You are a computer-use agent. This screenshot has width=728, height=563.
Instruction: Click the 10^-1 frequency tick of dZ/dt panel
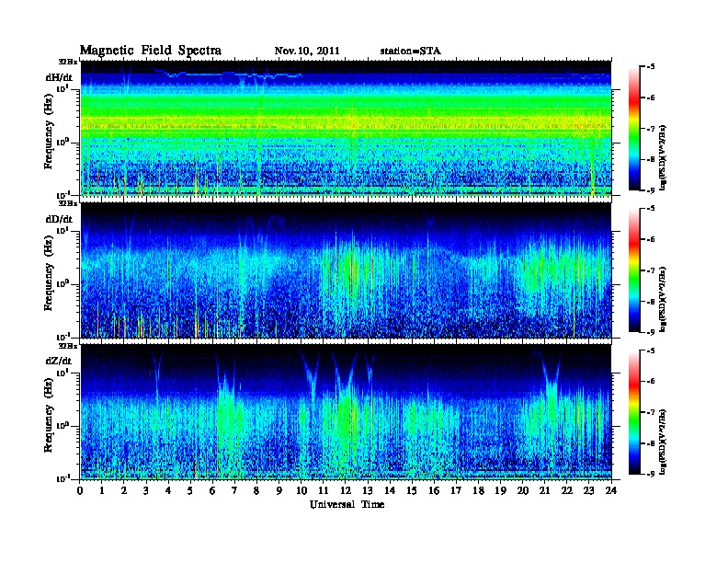63,478
